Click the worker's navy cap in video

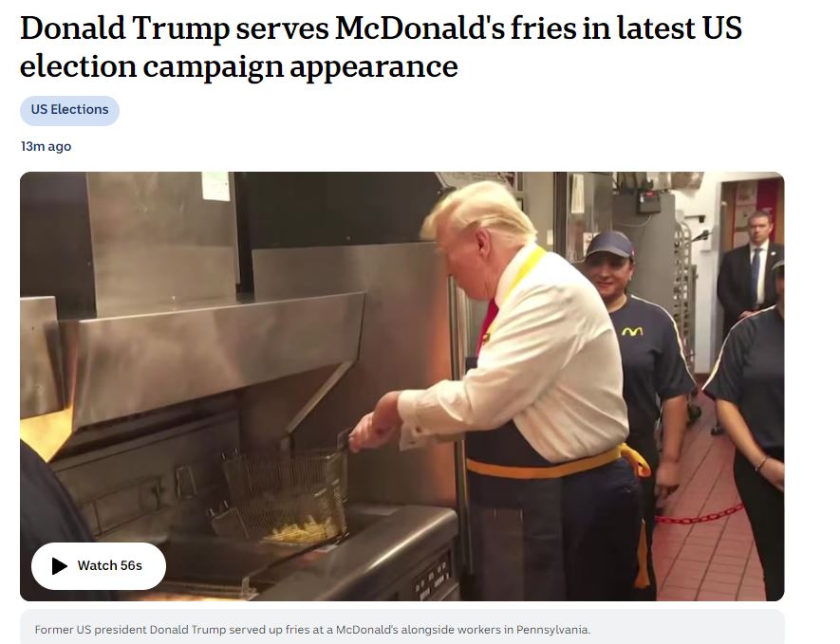(609, 245)
